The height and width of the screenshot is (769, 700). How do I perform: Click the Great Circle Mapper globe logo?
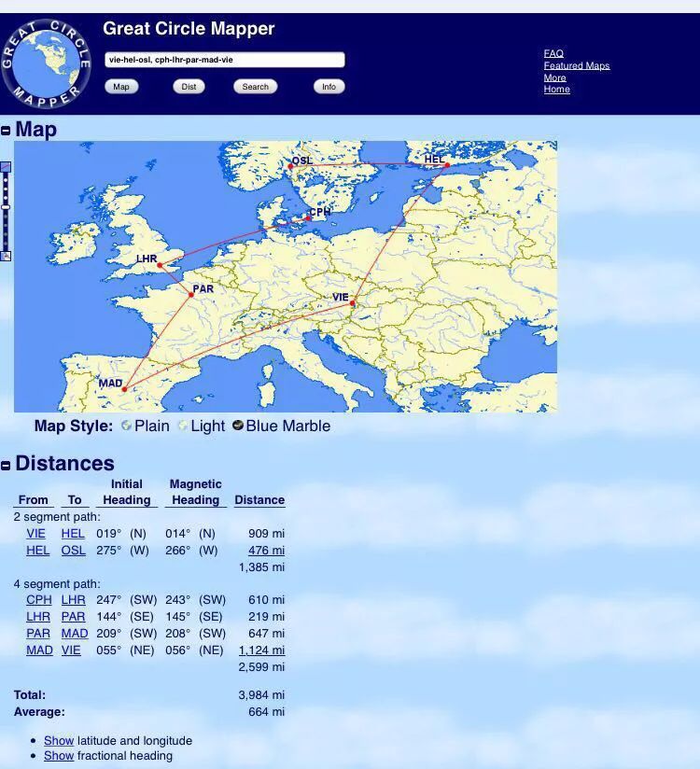tap(45, 63)
